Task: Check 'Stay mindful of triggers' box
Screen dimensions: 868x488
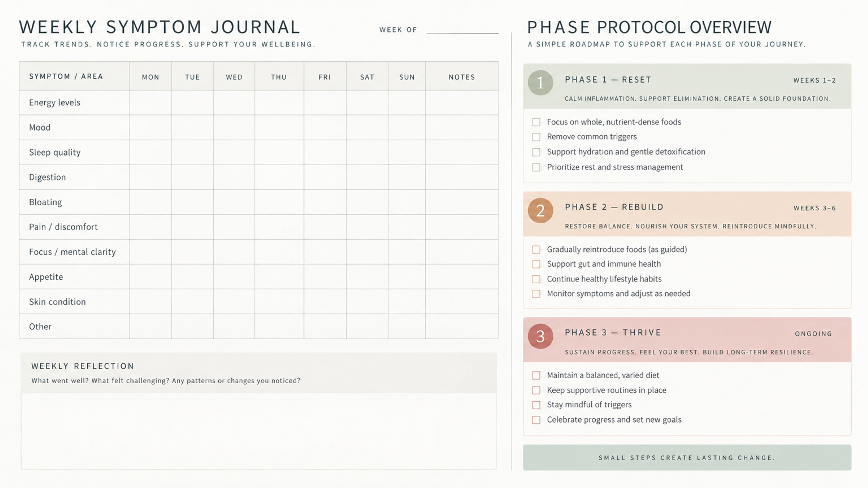Action: pyautogui.click(x=536, y=405)
